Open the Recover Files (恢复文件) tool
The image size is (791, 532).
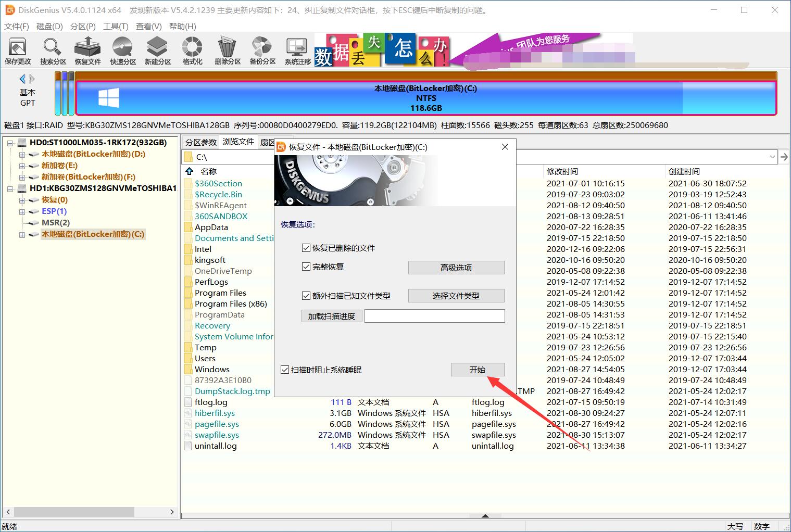click(87, 51)
